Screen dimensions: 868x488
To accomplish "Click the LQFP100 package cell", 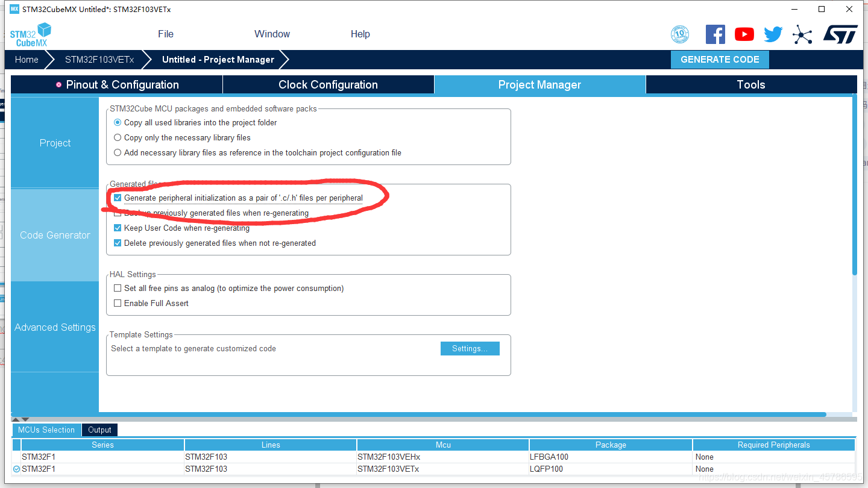I will point(611,469).
